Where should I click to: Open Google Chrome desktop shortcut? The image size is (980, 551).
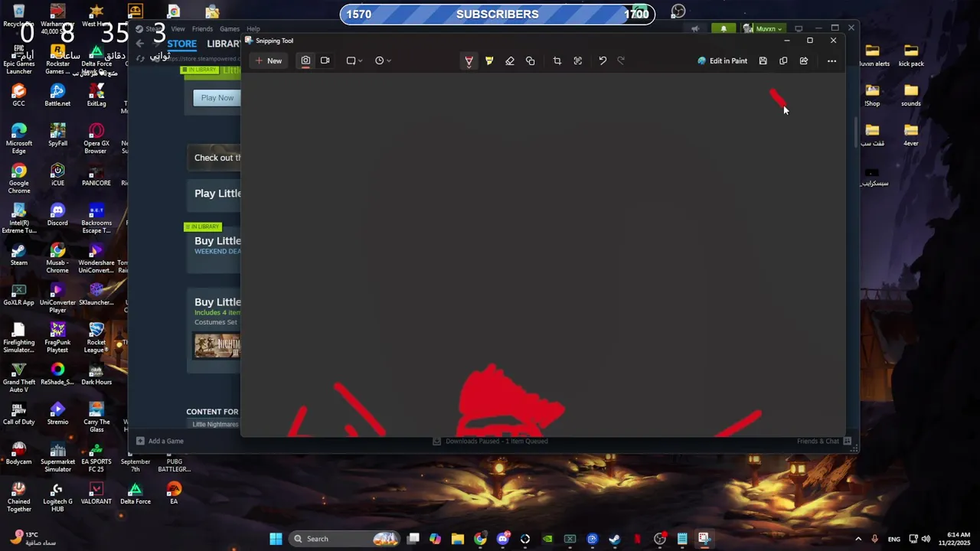(x=19, y=179)
